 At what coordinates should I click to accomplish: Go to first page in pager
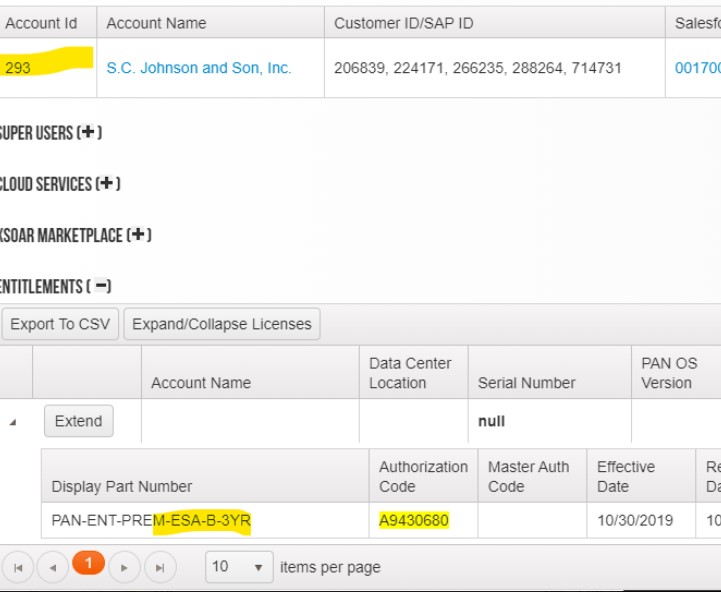coord(18,567)
